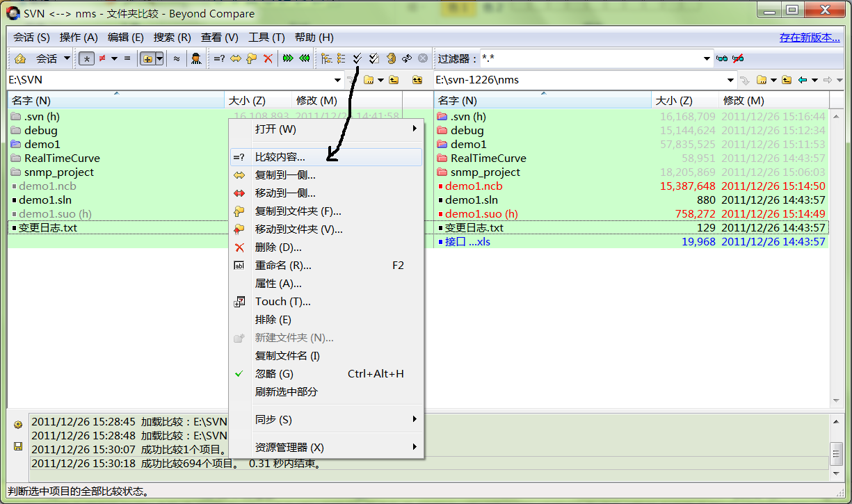Viewport: 852px width, 504px height.
Task: Toggle the crossed-out glasses filter icon
Action: 738,58
